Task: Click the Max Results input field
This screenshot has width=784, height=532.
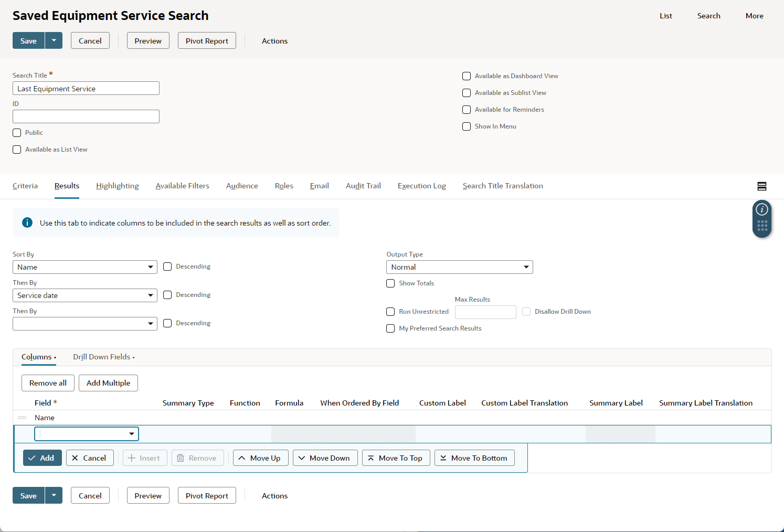Action: coord(485,312)
